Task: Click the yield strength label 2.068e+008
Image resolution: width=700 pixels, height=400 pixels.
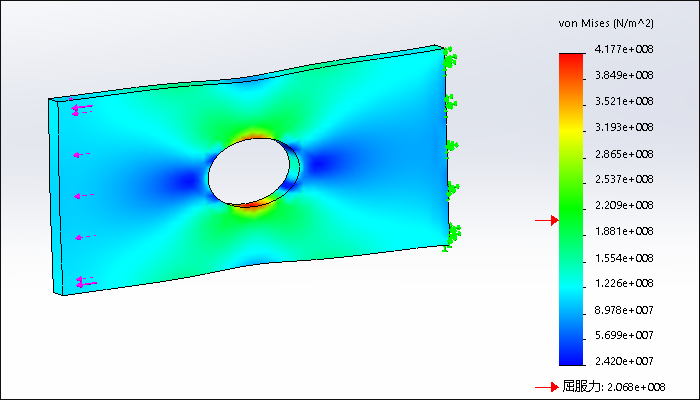Action: click(613, 387)
